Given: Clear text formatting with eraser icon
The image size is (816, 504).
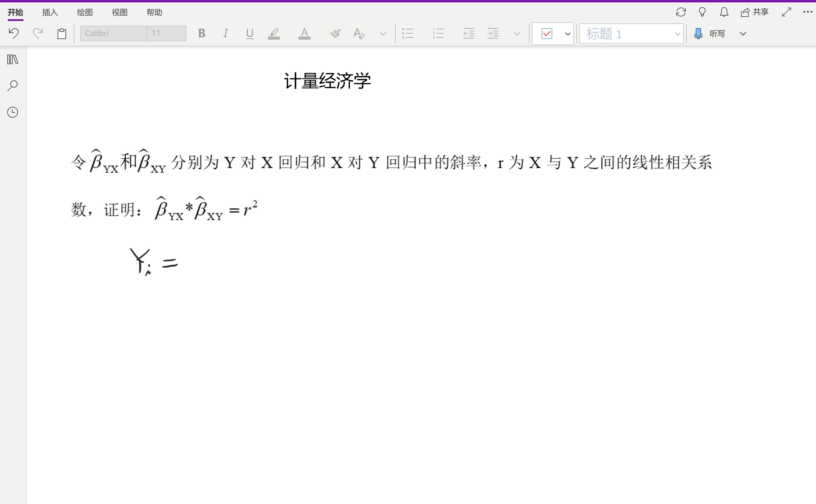Looking at the screenshot, I should click(x=359, y=33).
